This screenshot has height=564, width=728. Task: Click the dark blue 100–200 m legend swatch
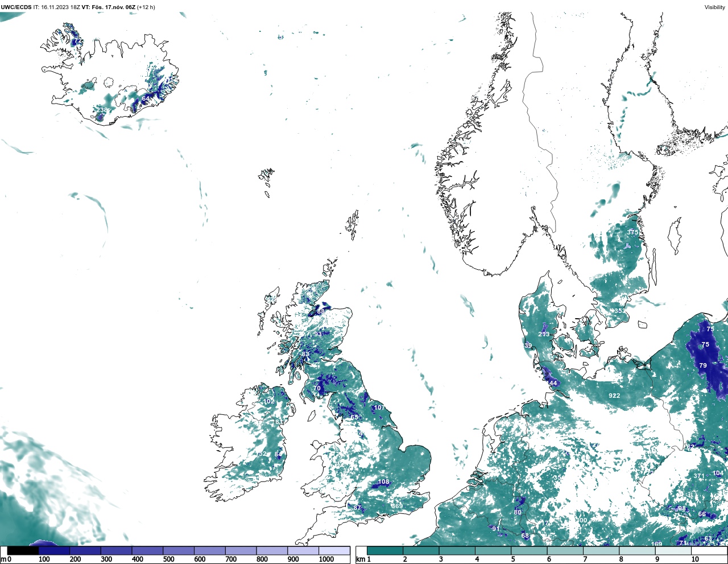point(54,550)
